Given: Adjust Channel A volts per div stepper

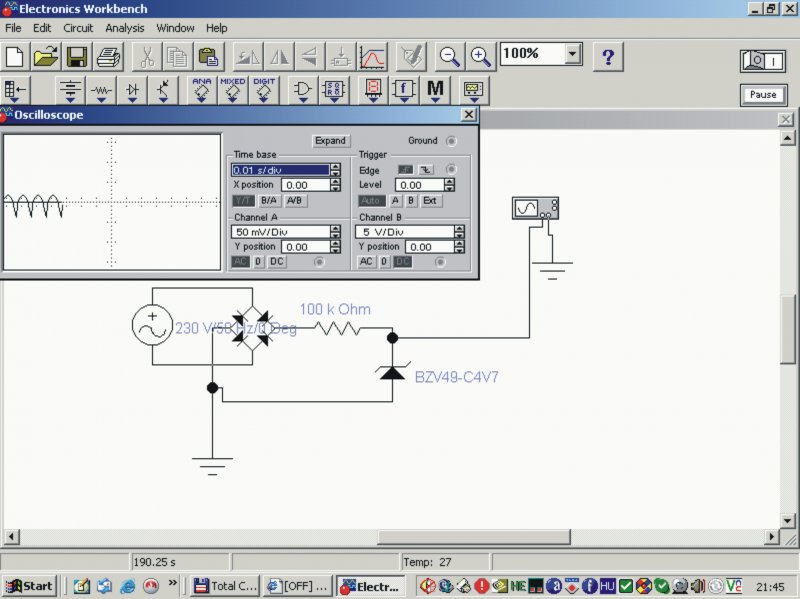Looking at the screenshot, I should [x=335, y=232].
